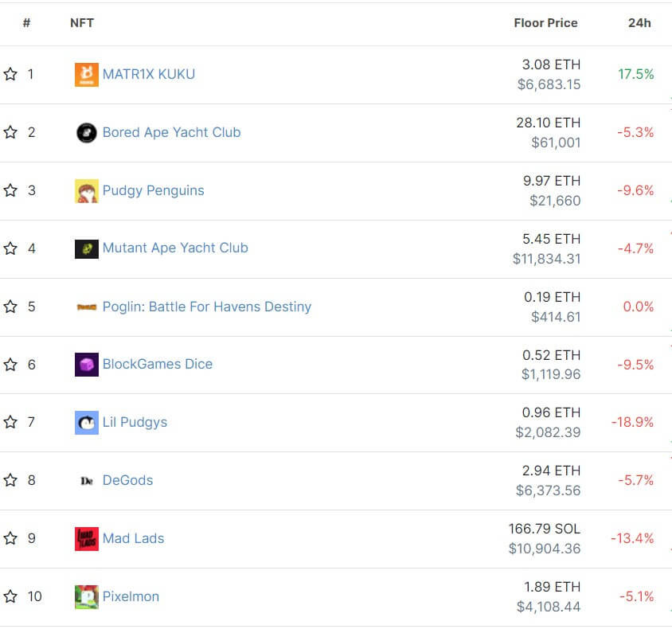Click the Lil Pudgys penguin icon
Viewport: 672px width, 629px height.
click(x=87, y=423)
